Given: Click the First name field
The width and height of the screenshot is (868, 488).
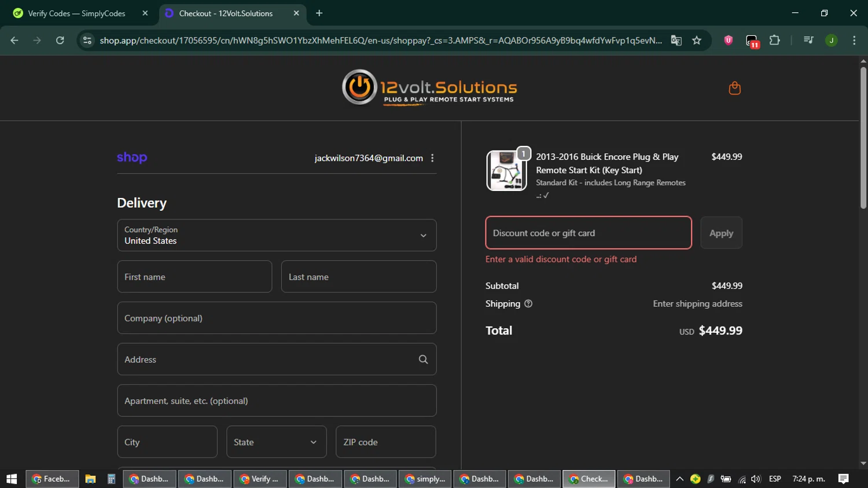Looking at the screenshot, I should (x=194, y=277).
